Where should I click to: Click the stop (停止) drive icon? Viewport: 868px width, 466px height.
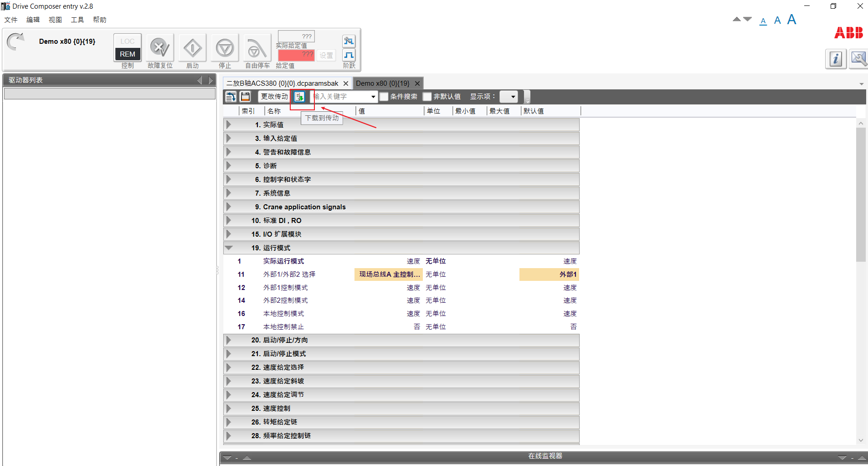pyautogui.click(x=225, y=47)
